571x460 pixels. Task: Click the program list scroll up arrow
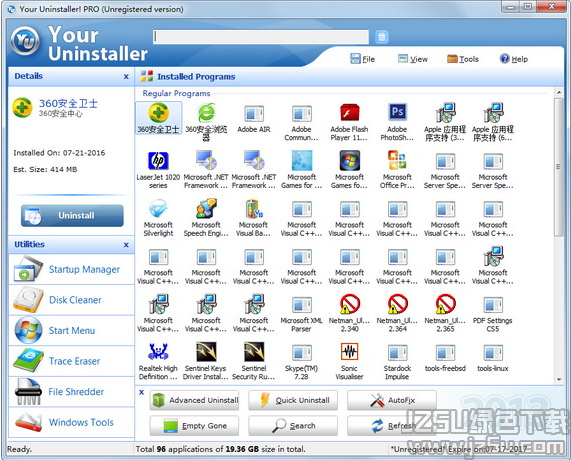pyautogui.click(x=559, y=93)
